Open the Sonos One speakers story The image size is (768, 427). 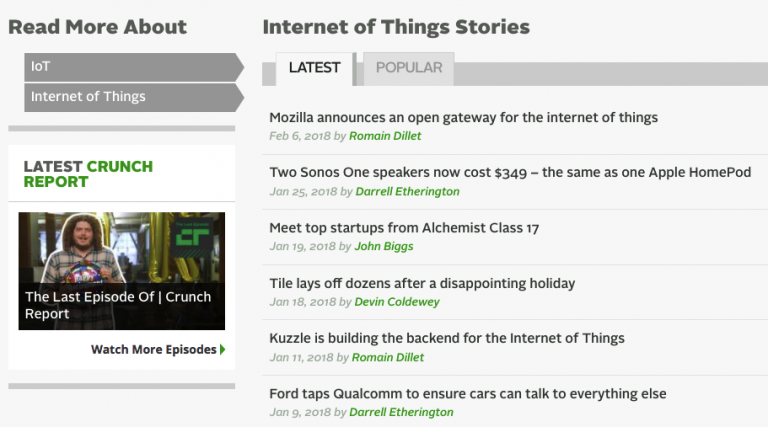tap(510, 172)
